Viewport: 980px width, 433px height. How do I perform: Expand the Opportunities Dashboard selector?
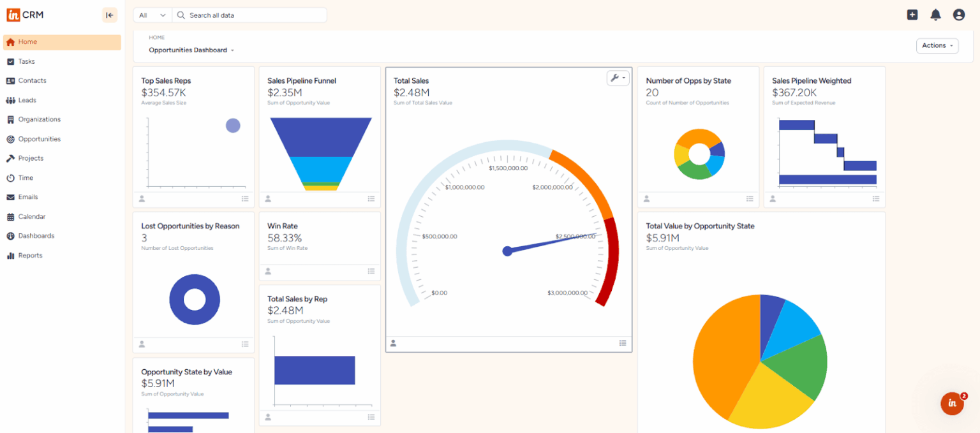191,48
